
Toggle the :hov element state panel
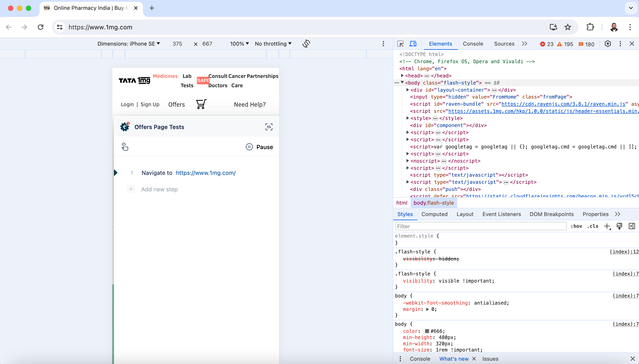(x=576, y=226)
